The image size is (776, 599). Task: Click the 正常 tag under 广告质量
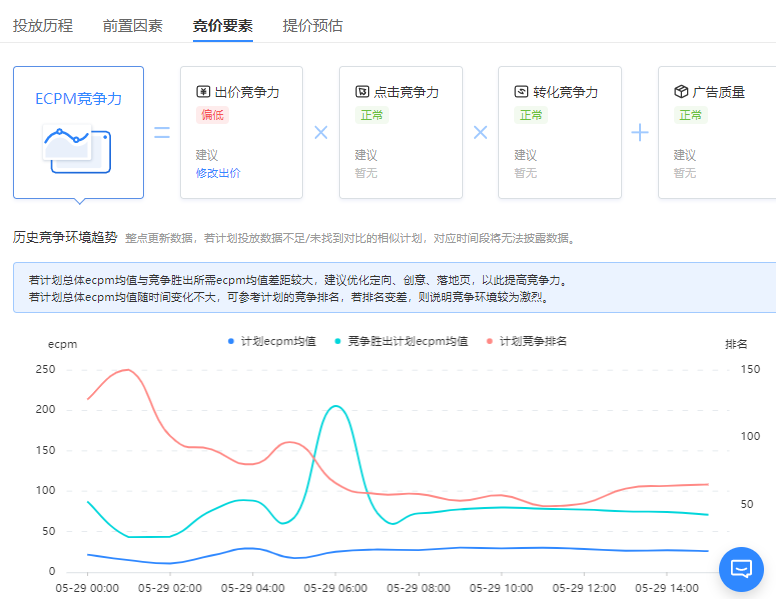[x=690, y=115]
